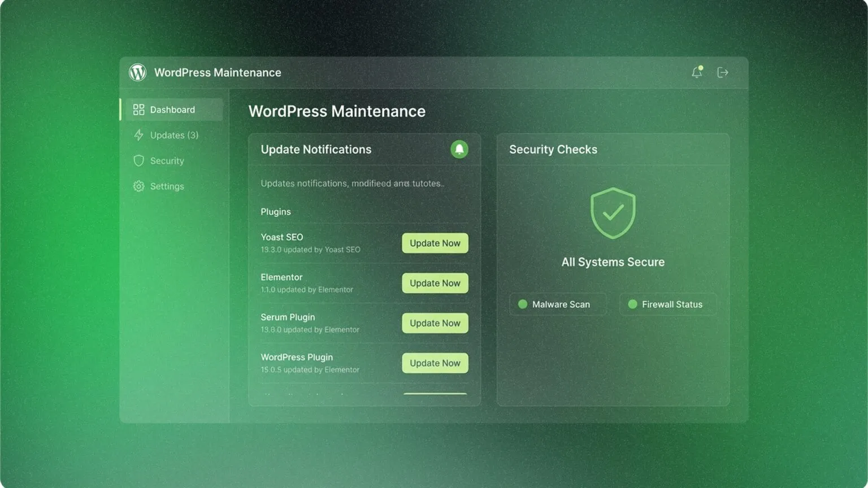Click the WordPress Plugin name

297,358
